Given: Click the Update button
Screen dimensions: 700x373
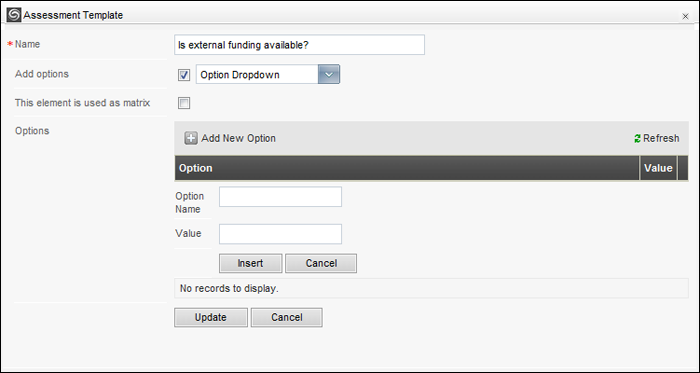Looking at the screenshot, I should [x=211, y=318].
